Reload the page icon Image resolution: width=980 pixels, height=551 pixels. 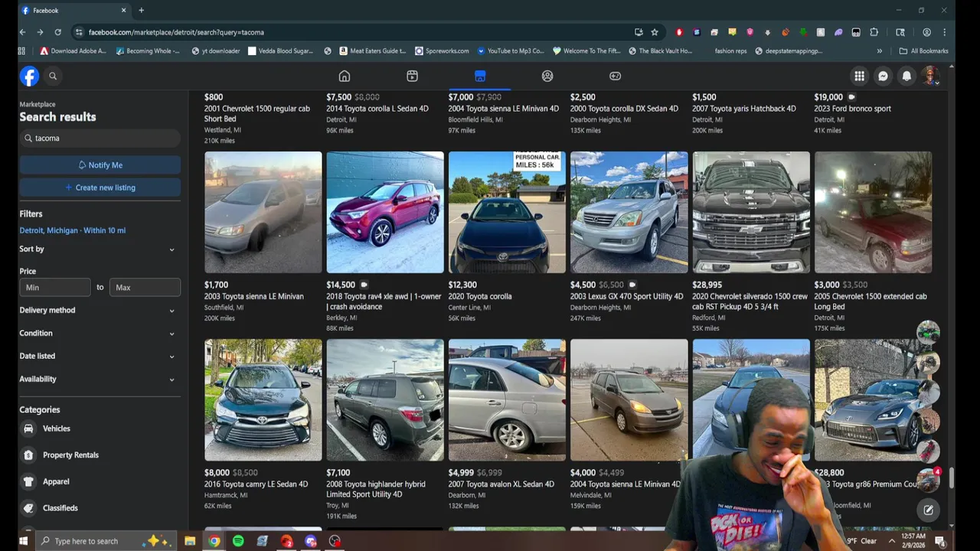click(x=57, y=32)
